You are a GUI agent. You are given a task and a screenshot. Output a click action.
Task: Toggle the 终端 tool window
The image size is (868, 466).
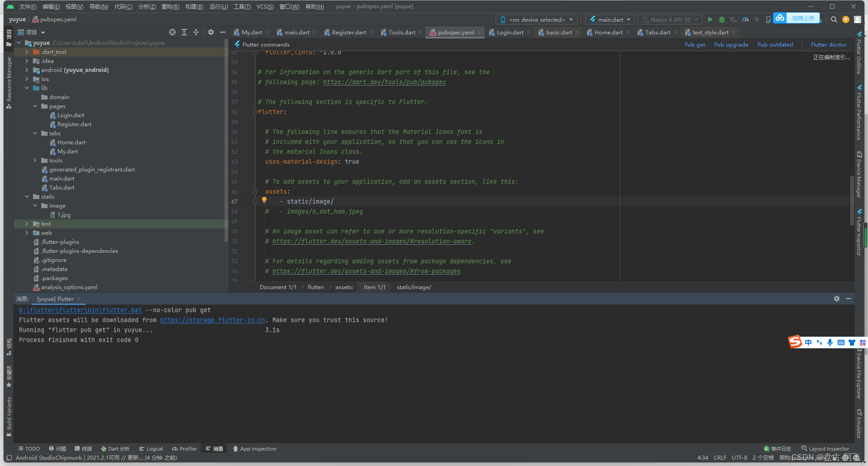point(83,448)
